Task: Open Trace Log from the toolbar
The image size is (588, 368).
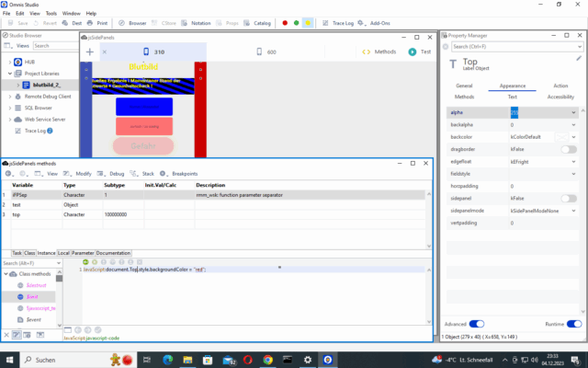Action: click(x=341, y=22)
